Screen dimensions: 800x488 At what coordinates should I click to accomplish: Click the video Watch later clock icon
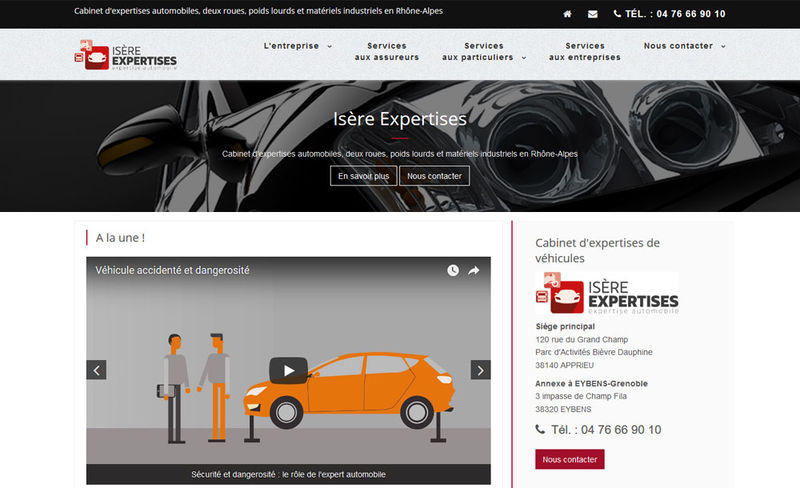(453, 270)
